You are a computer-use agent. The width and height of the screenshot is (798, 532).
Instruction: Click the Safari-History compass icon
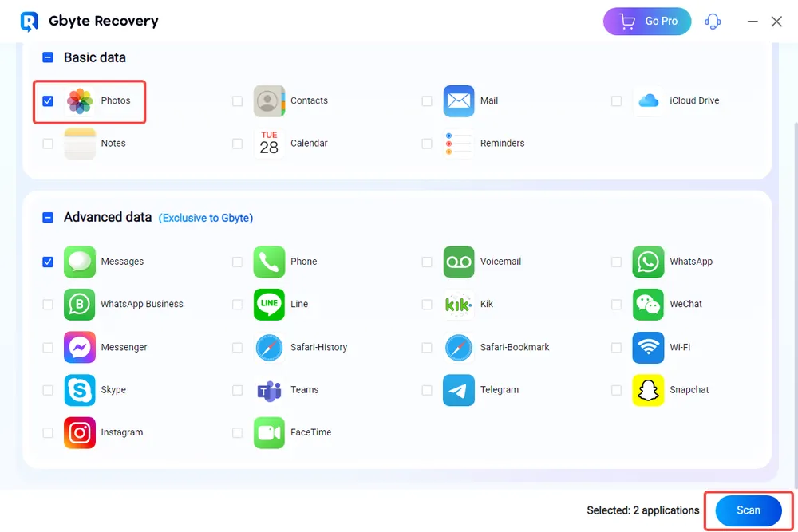[x=269, y=348]
